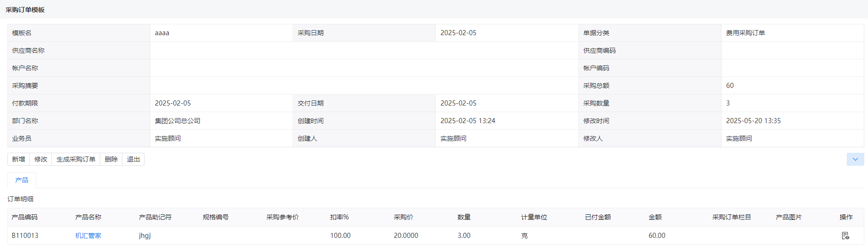Select the 扣率% column header
The width and height of the screenshot is (868, 249).
point(339,217)
